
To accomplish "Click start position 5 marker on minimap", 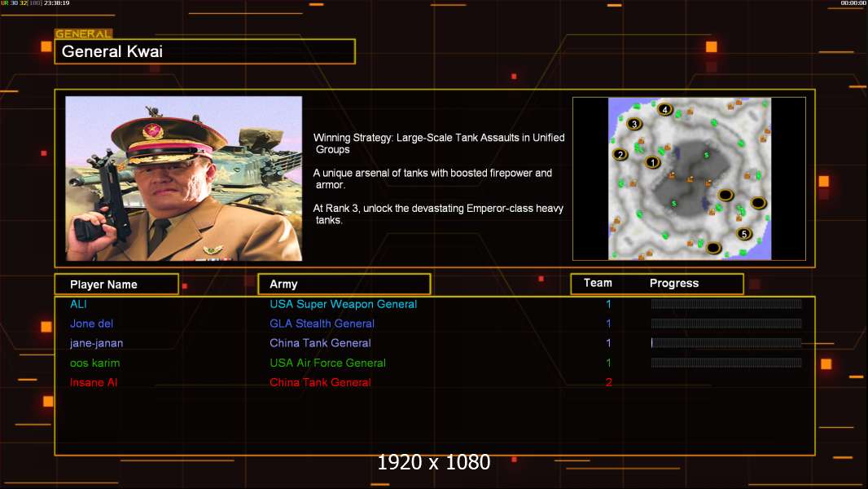I will coord(744,233).
